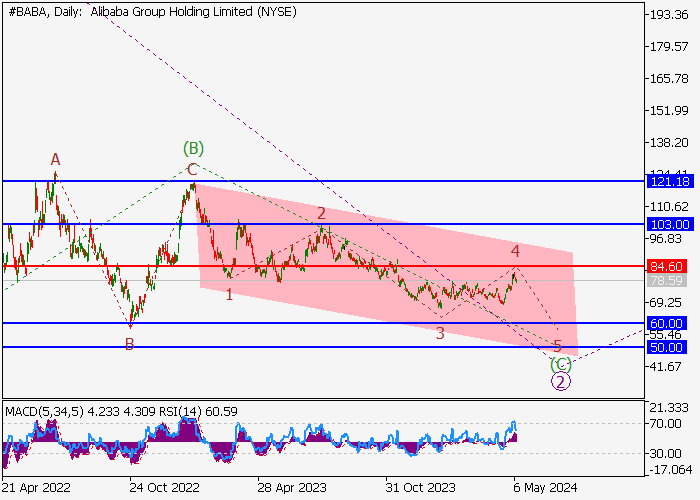Click the 193.36 price axis value

669,15
